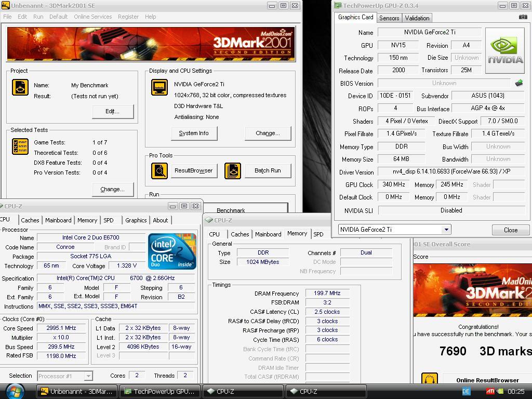The width and height of the screenshot is (532, 399).
Task: Click the DE language indicator
Action: [466, 391]
